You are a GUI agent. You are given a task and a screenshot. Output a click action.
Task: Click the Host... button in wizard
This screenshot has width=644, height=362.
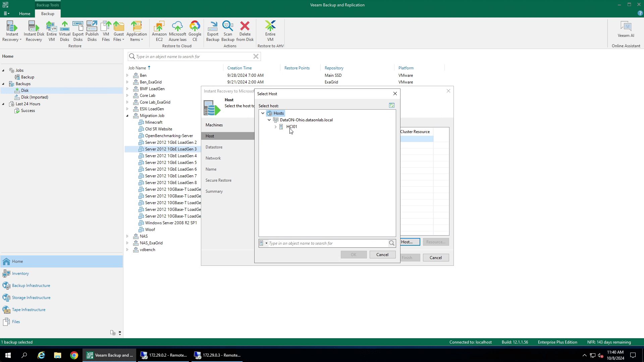[x=410, y=242]
